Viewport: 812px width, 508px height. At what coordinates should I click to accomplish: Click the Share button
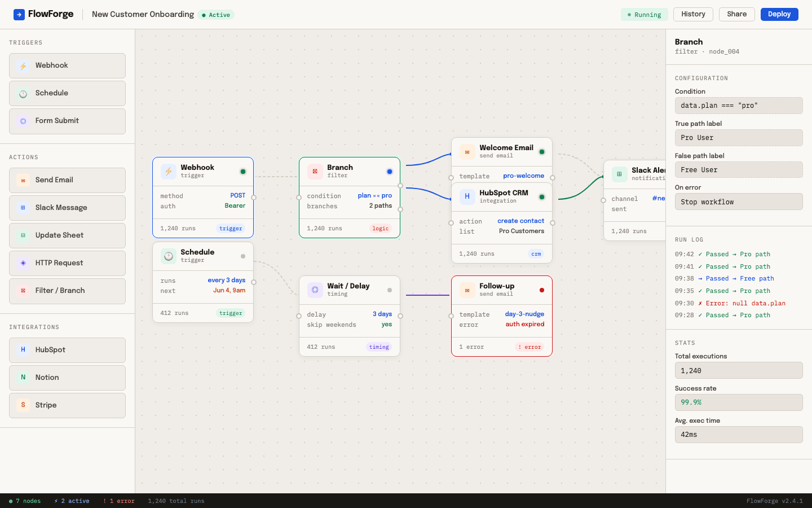click(x=736, y=14)
